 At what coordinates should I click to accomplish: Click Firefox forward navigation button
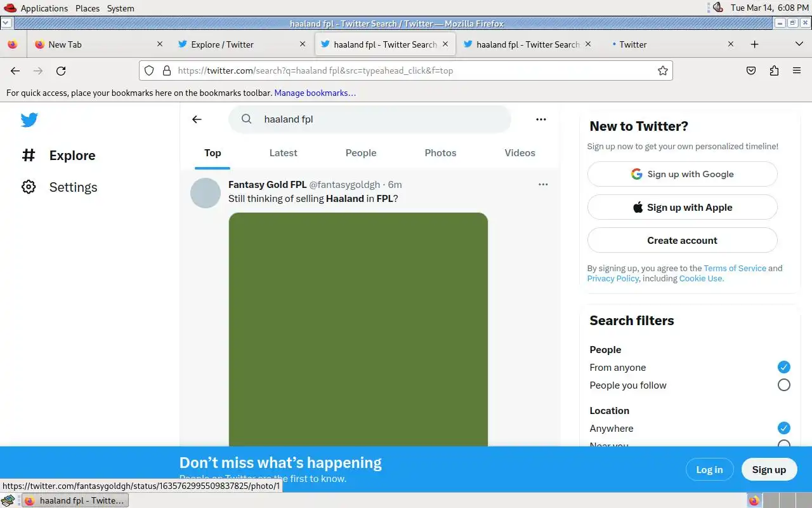[x=38, y=70]
